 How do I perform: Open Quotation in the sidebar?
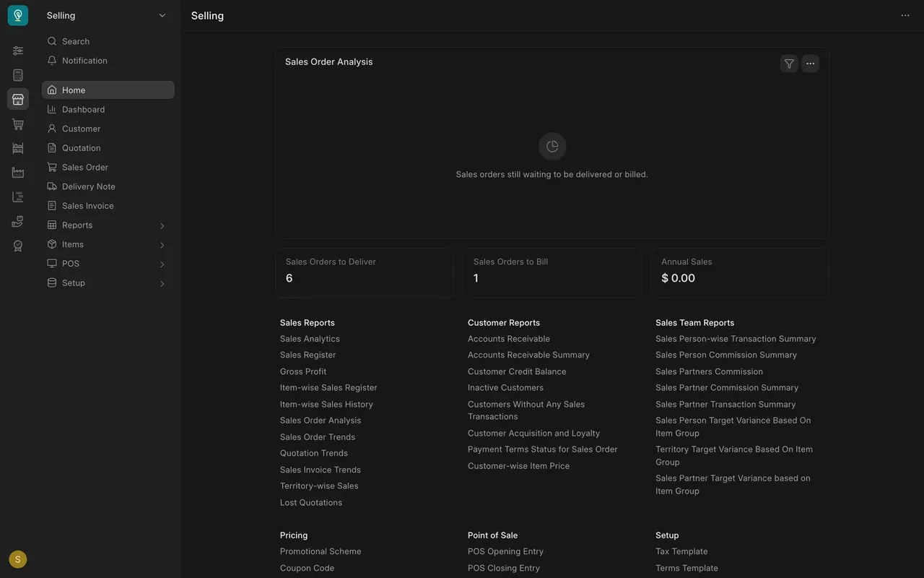coord(108,148)
